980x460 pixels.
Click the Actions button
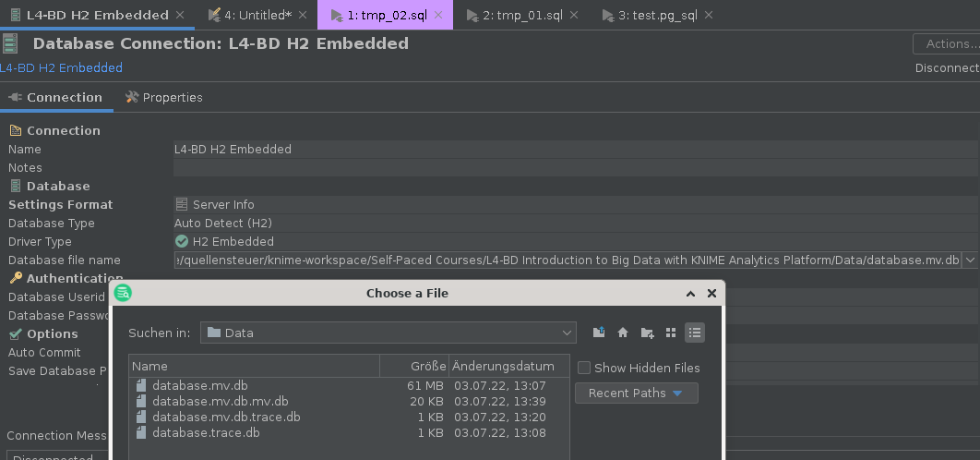click(946, 43)
